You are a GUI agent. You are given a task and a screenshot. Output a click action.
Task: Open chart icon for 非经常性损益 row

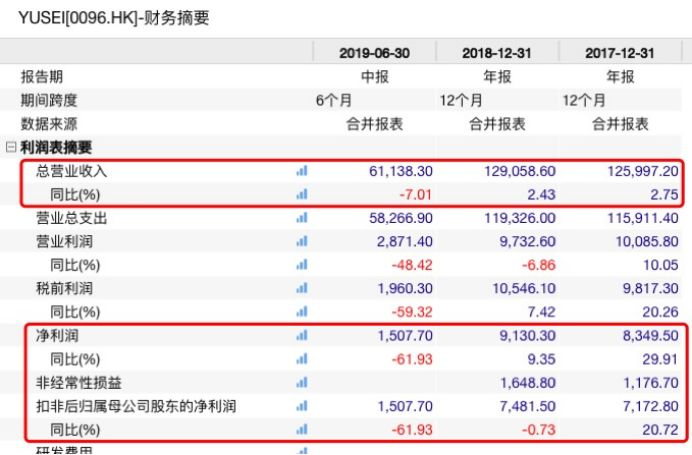coord(301,382)
